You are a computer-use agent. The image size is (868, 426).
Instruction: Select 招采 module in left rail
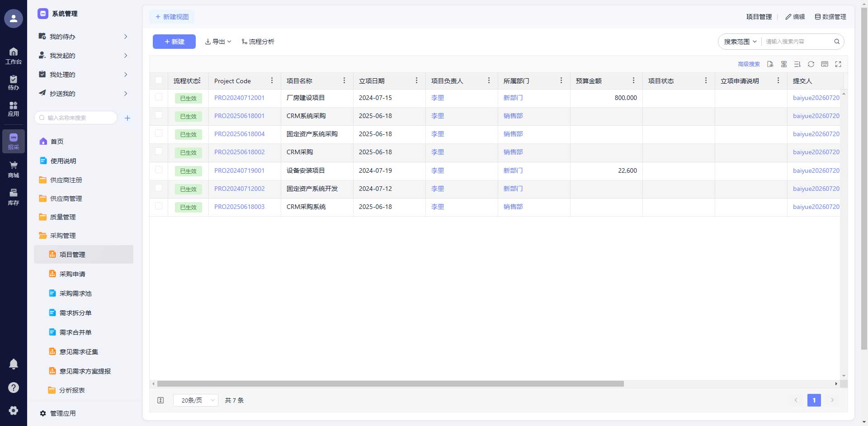click(x=14, y=141)
